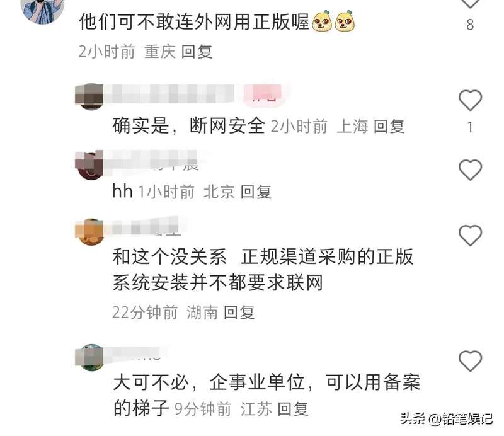
Task: Like the 断网安全 comment from 上海
Action: pyautogui.click(x=470, y=100)
